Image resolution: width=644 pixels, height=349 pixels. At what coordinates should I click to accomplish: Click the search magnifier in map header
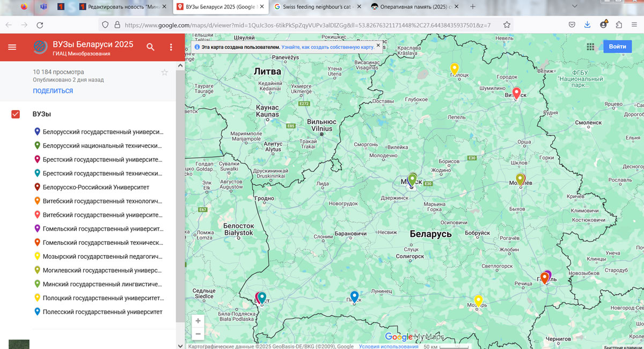[x=151, y=47]
